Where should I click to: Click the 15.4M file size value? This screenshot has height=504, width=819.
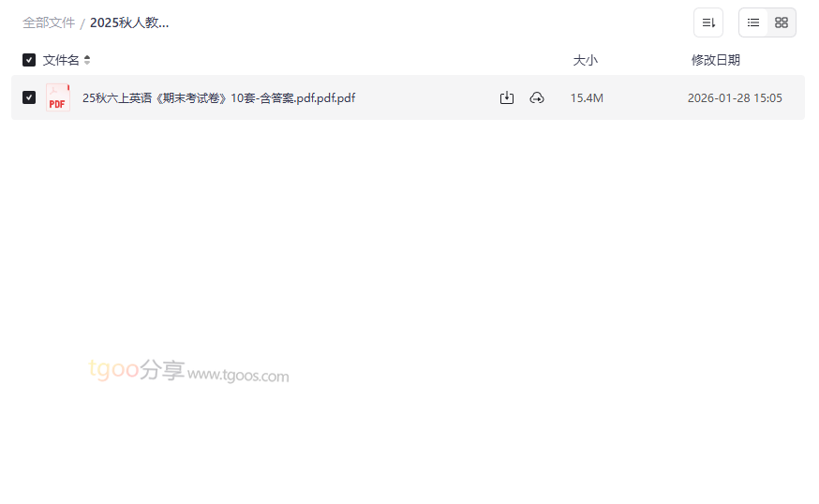pyautogui.click(x=587, y=97)
